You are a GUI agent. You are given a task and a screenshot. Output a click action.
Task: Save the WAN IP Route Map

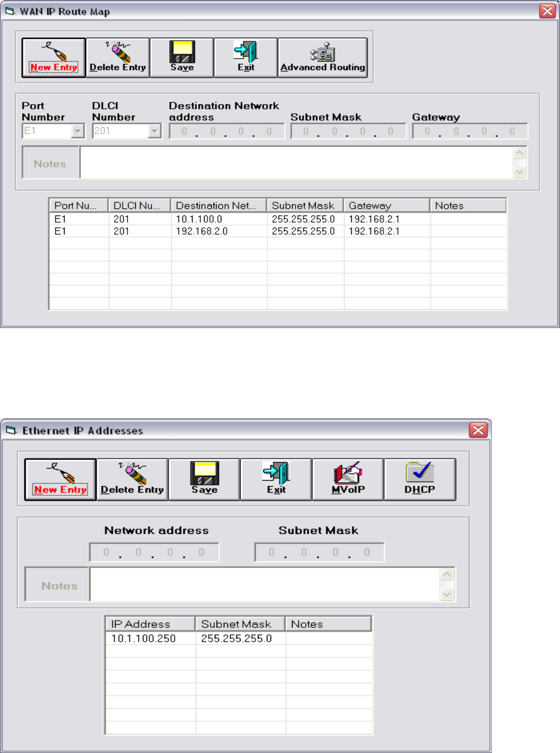click(x=182, y=57)
